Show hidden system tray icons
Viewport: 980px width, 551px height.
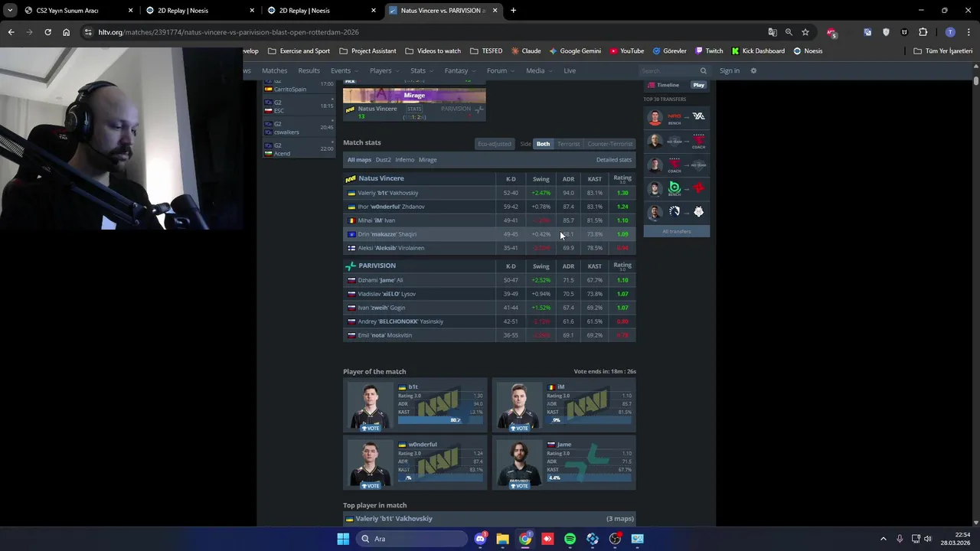pyautogui.click(x=883, y=539)
